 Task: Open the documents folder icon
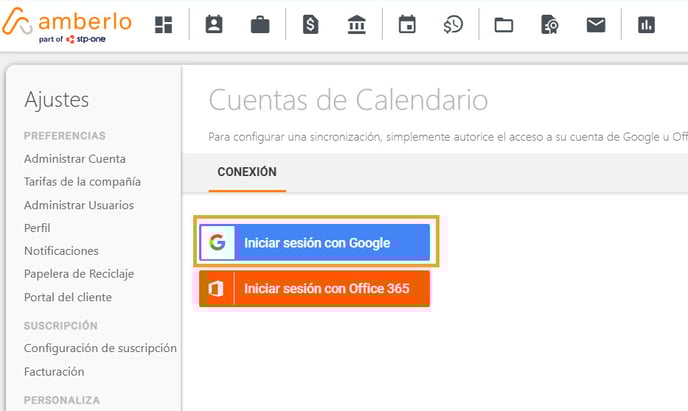[504, 25]
